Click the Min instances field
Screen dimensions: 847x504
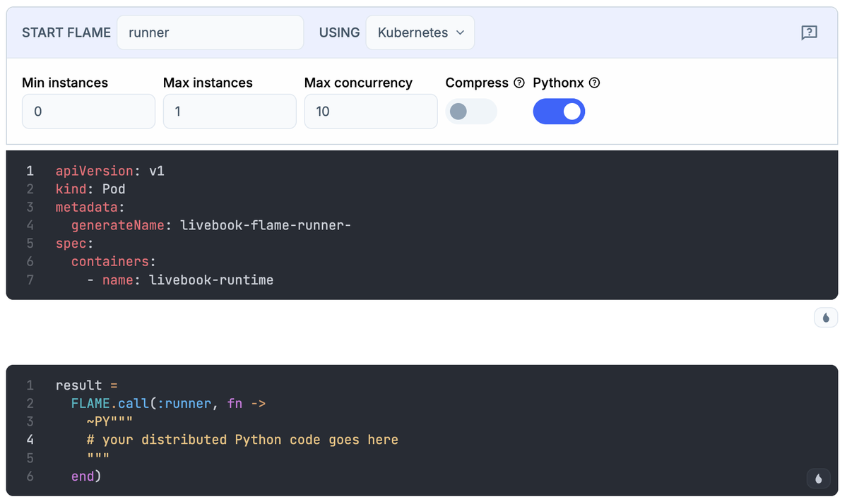[x=88, y=111]
